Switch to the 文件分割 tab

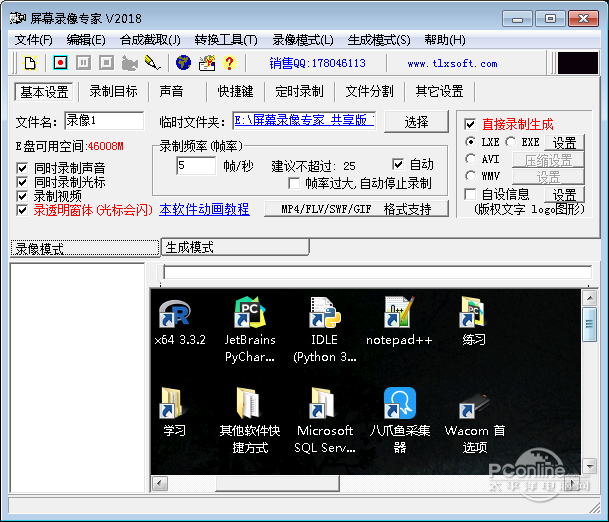[x=369, y=92]
